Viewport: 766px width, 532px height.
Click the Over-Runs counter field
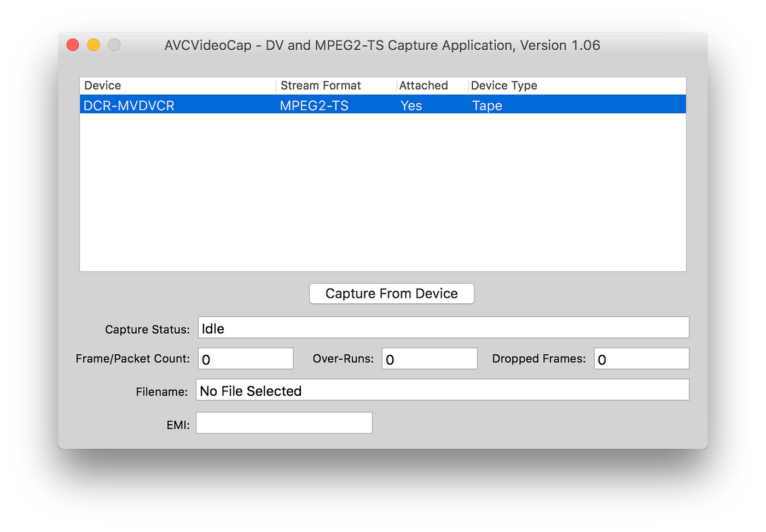click(x=429, y=358)
